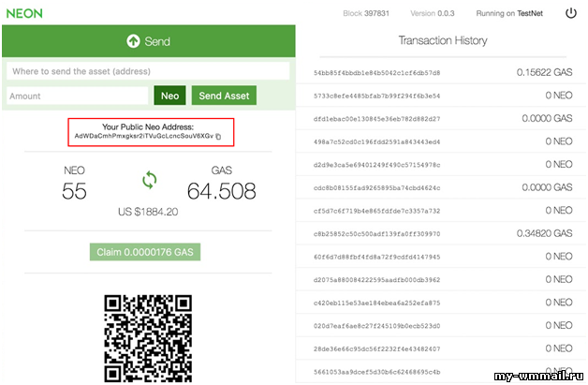Open transaction d2d9e3ca5e69401249f490c57154978c
The width and height of the screenshot is (588, 385).
pos(377,165)
